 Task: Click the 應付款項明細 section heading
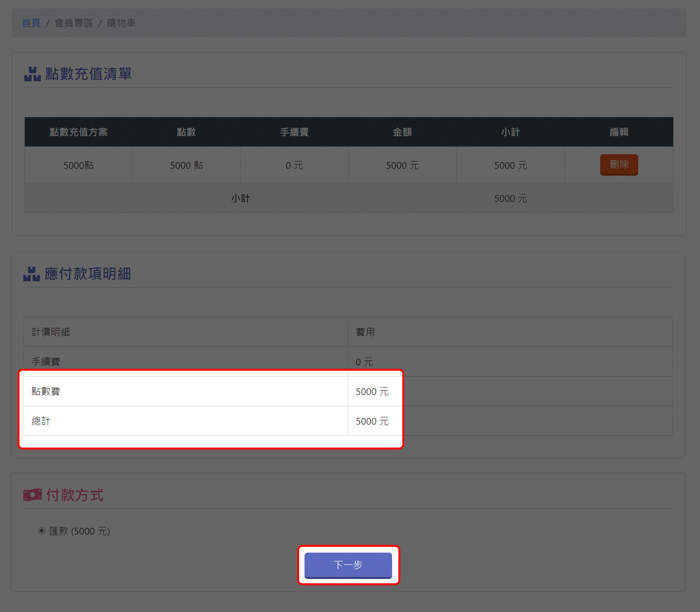coord(88,274)
